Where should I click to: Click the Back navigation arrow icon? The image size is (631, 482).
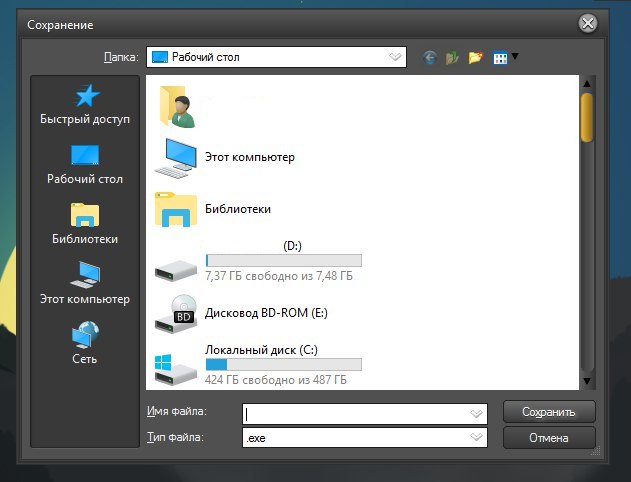click(430, 57)
